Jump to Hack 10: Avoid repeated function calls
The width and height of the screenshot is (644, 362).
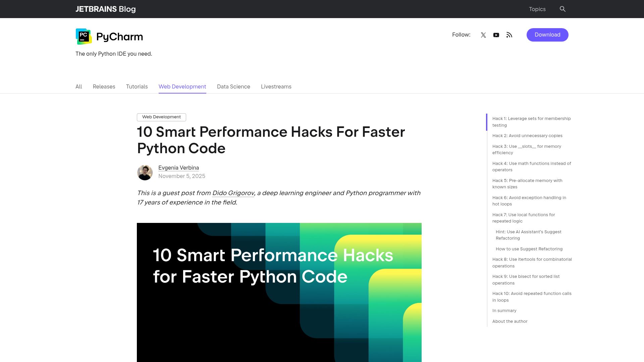point(532,297)
